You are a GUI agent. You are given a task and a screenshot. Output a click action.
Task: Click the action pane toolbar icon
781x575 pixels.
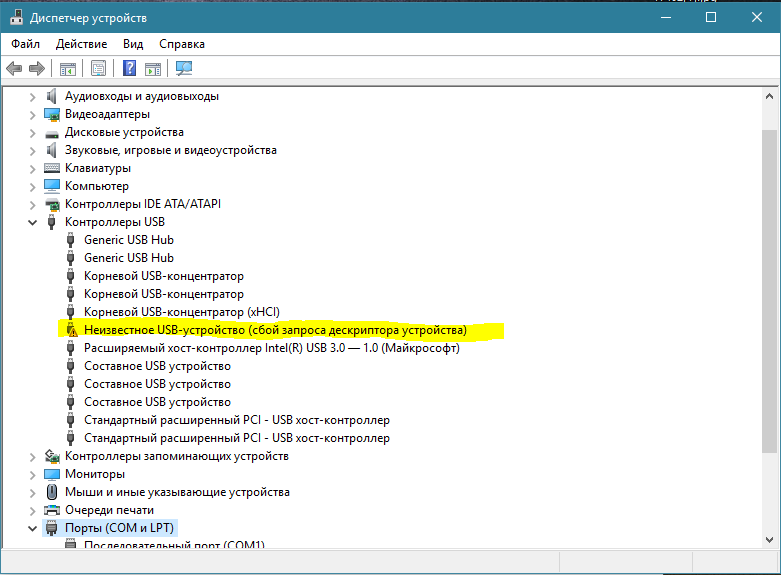(x=153, y=68)
